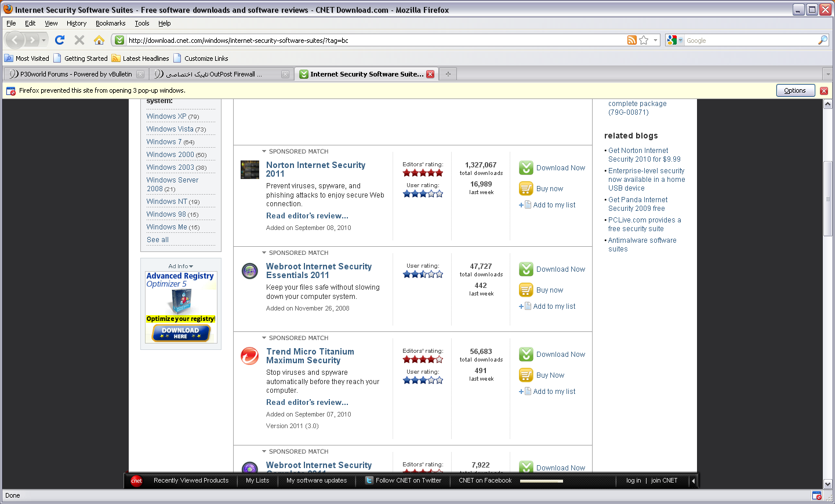Screen dimensions: 835x504
Task: Open the Bookmarks menu
Action: [110, 23]
